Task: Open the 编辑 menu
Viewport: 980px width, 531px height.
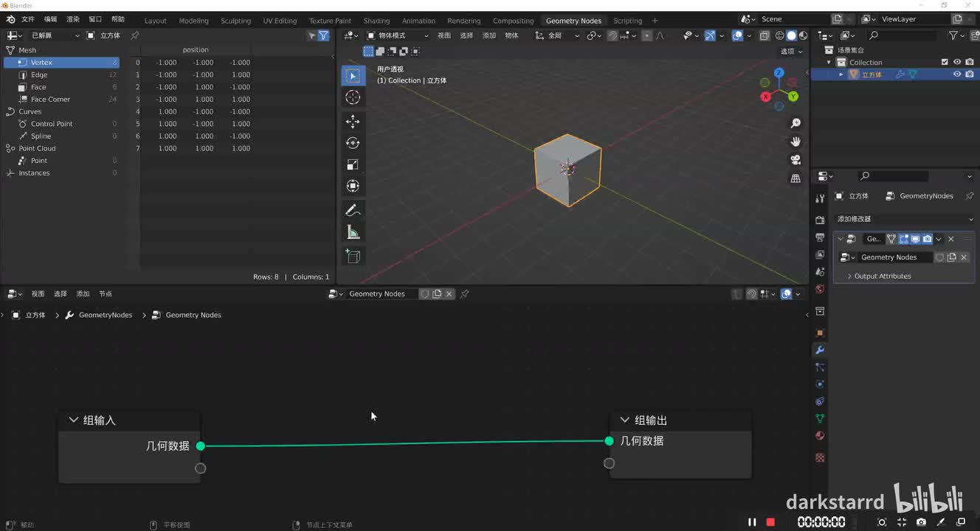Action: (x=50, y=19)
